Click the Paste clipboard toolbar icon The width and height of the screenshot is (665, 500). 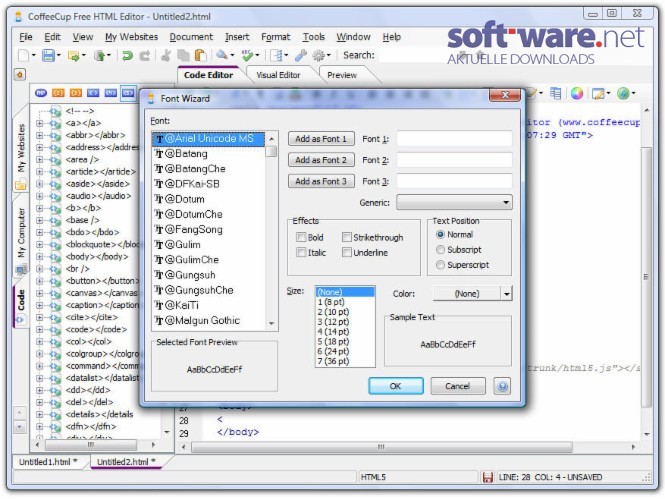200,55
